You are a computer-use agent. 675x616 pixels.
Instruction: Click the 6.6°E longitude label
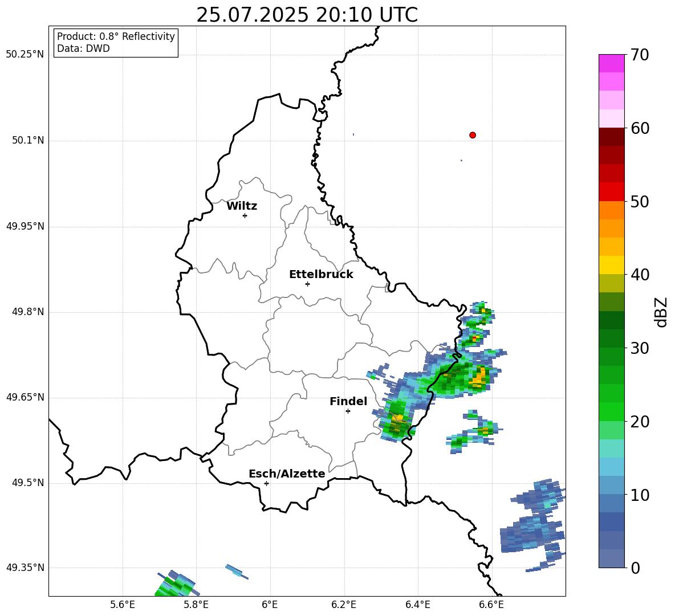[x=491, y=605]
